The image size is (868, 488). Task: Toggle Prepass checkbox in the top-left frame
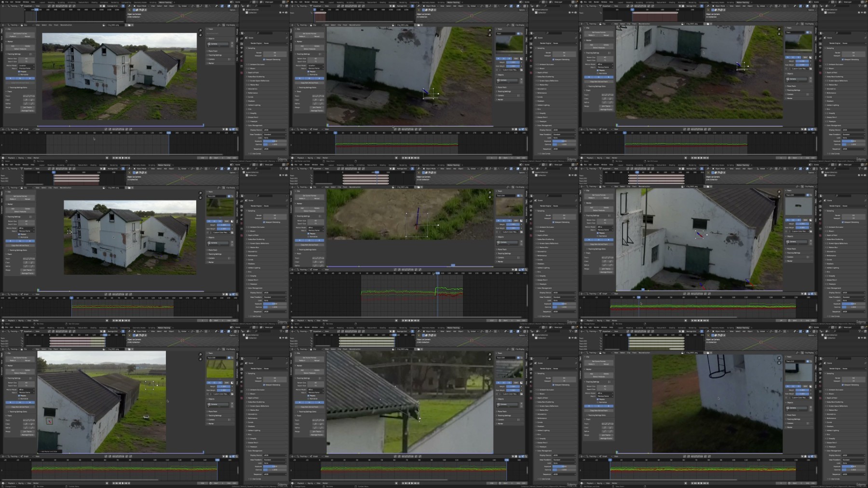[19, 72]
